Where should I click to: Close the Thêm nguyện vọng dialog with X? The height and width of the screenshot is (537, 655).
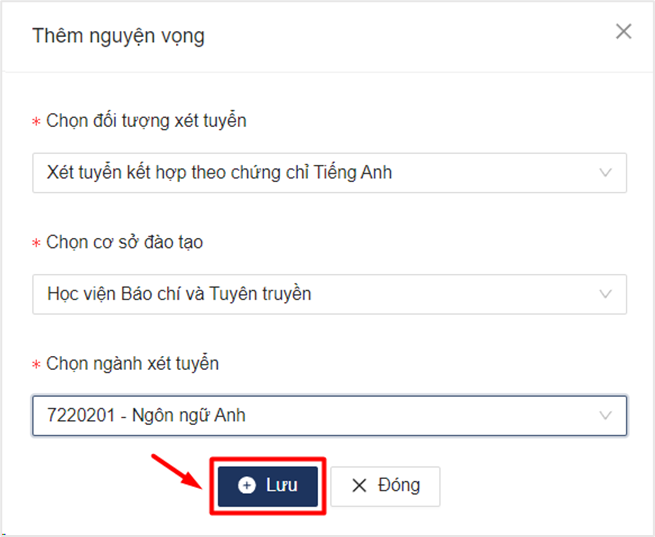[623, 32]
